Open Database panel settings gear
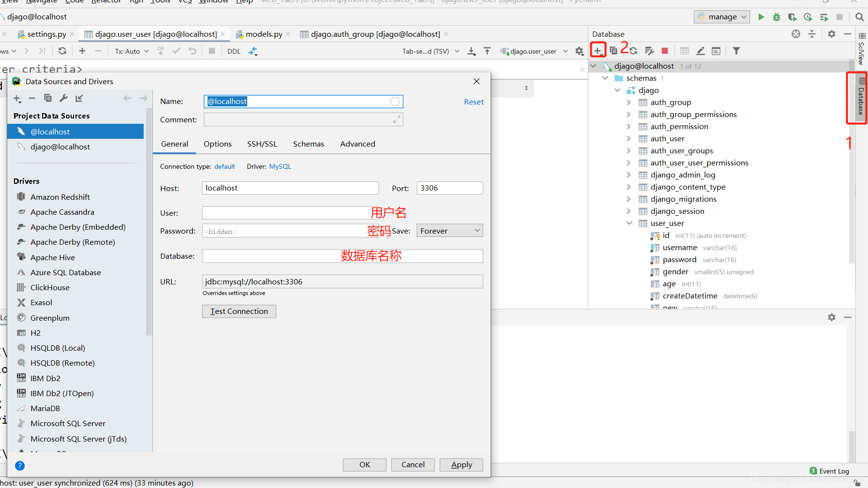 (x=832, y=34)
